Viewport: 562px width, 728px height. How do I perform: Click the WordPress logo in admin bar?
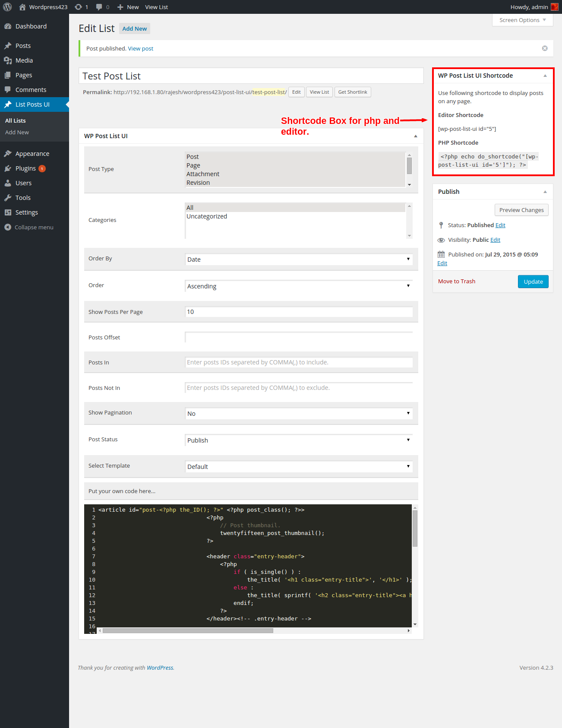pos(7,7)
